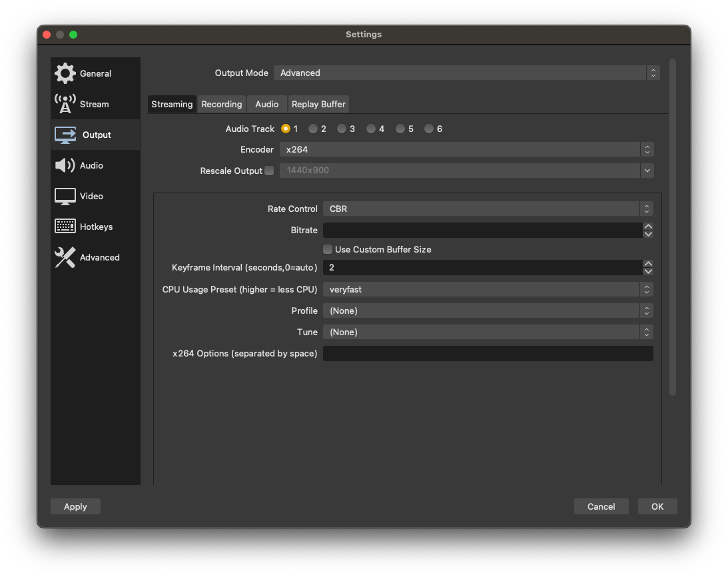Click the Video label in sidebar
The image size is (728, 577).
tap(91, 196)
